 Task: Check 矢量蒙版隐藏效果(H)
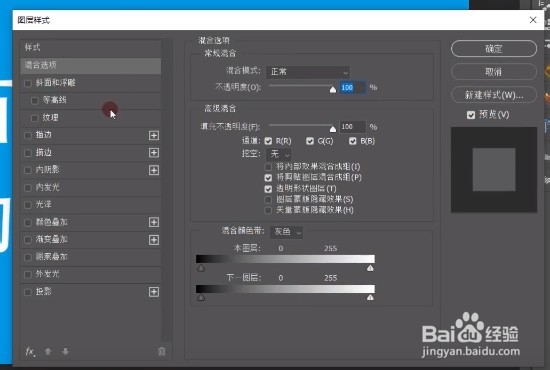tap(268, 210)
